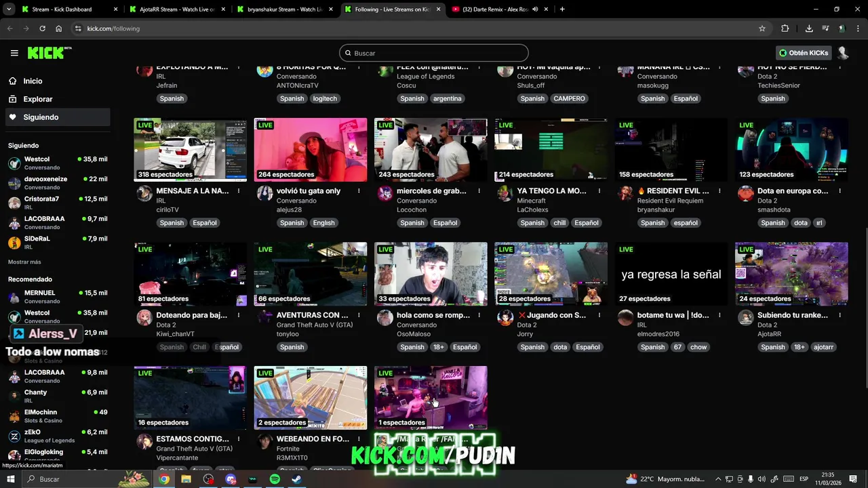Click smashdota channel avatar
Screen dimensions: 868x488
pyautogui.click(x=745, y=194)
